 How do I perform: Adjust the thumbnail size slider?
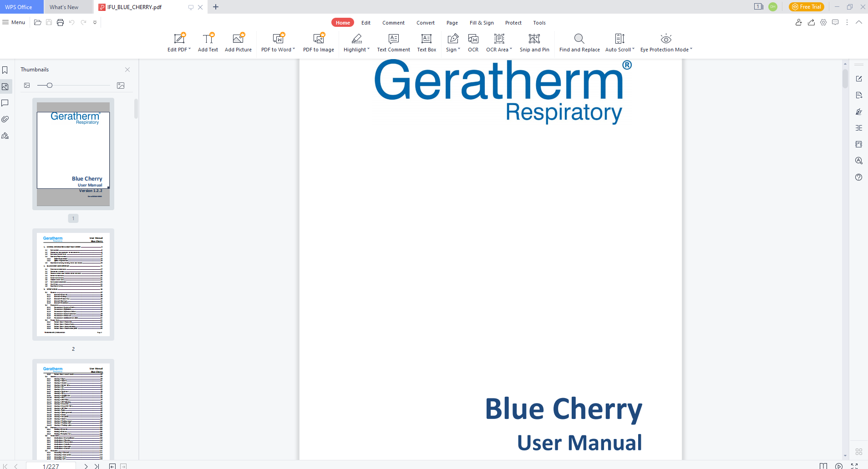tap(50, 86)
